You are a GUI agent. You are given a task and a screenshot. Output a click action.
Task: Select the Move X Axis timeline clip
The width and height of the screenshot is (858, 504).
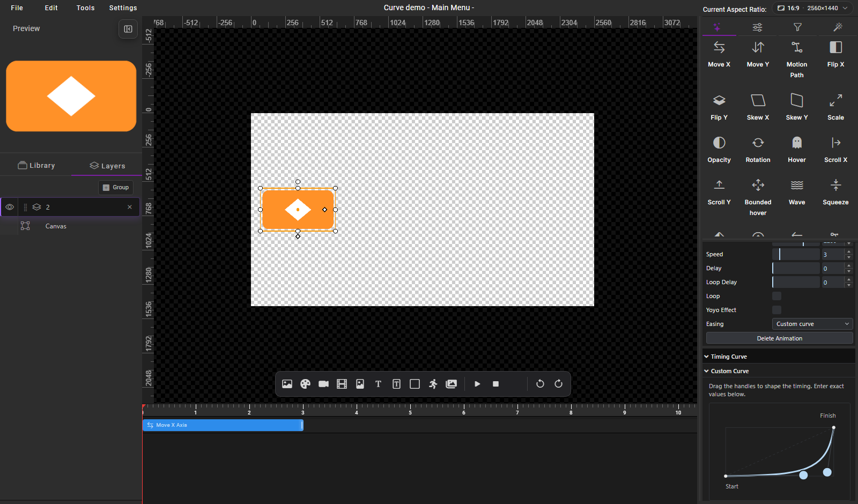223,425
